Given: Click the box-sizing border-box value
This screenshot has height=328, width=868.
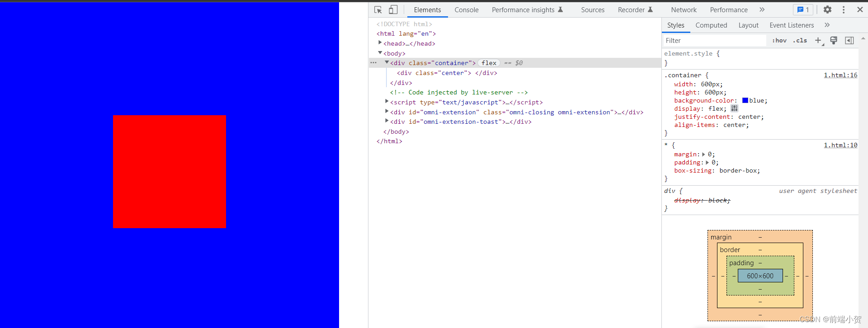Looking at the screenshot, I should click(x=738, y=170).
